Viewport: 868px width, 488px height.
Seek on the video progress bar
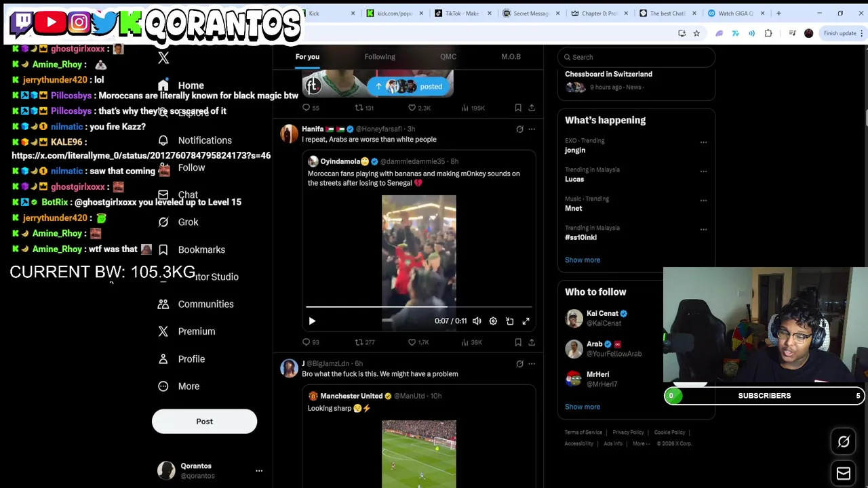pos(418,307)
